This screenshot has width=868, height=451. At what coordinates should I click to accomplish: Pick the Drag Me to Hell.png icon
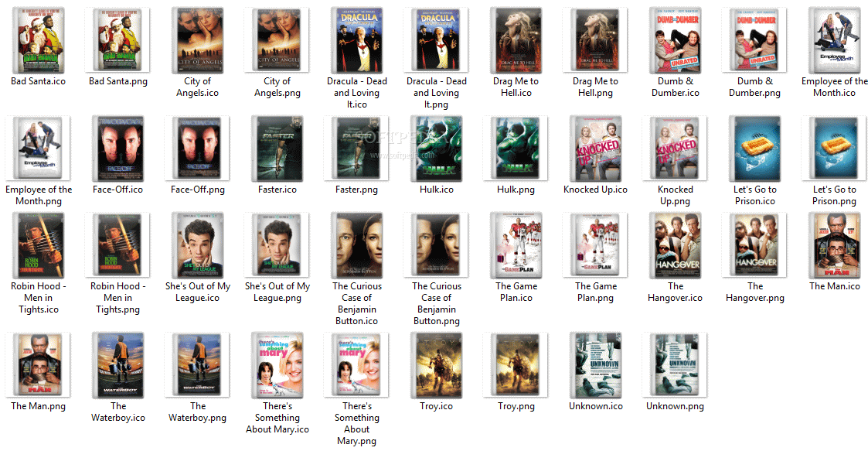click(x=596, y=40)
